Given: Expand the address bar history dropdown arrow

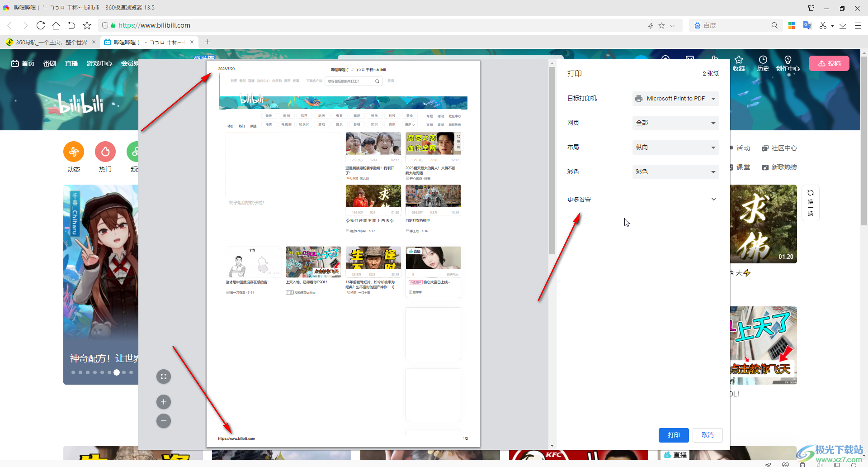Looking at the screenshot, I should point(672,26).
